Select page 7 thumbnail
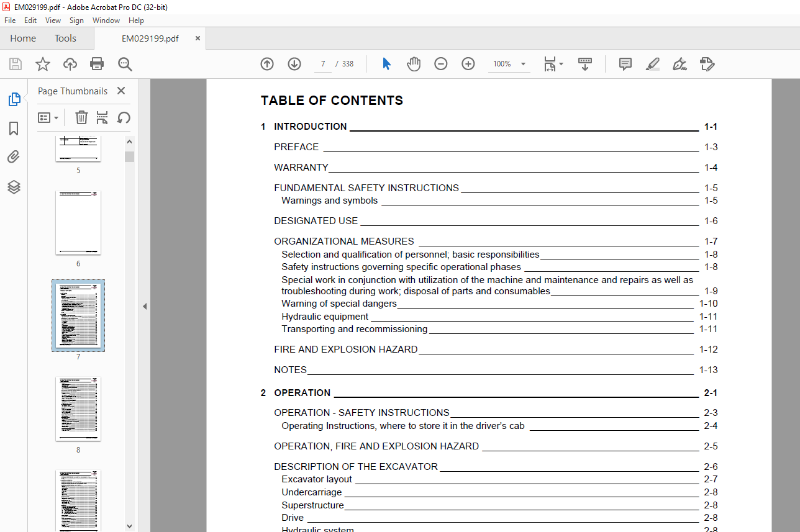Image resolution: width=800 pixels, height=532 pixels. click(78, 315)
